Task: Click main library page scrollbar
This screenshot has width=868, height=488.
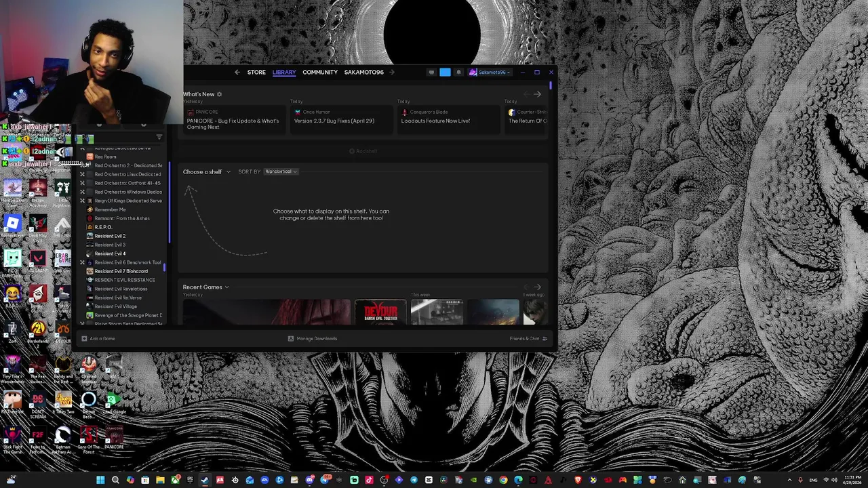Action: pos(551,85)
